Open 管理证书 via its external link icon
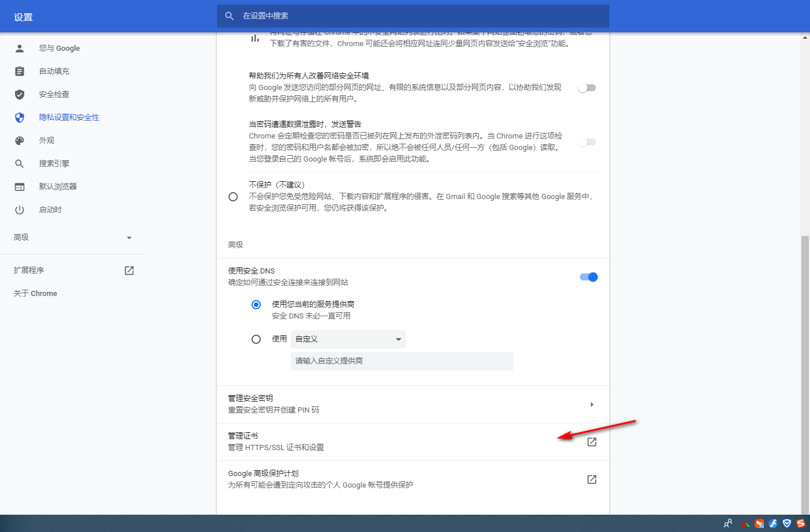The image size is (810, 532). click(x=591, y=441)
